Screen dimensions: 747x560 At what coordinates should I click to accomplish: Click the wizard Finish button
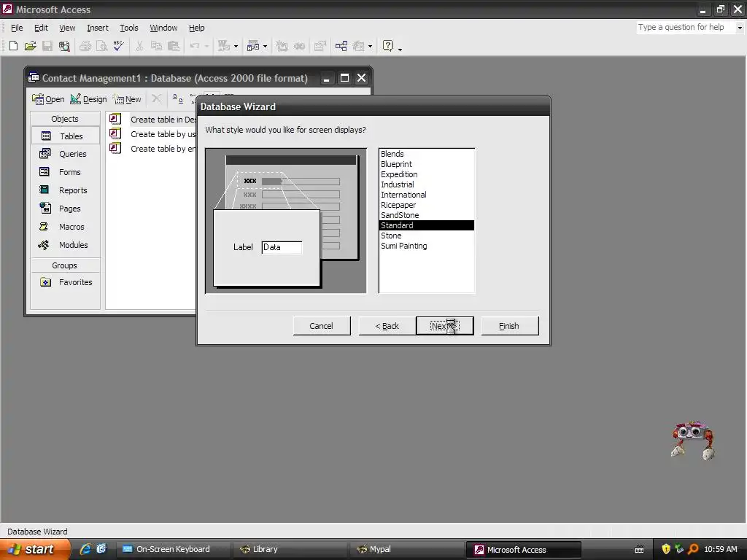(509, 326)
